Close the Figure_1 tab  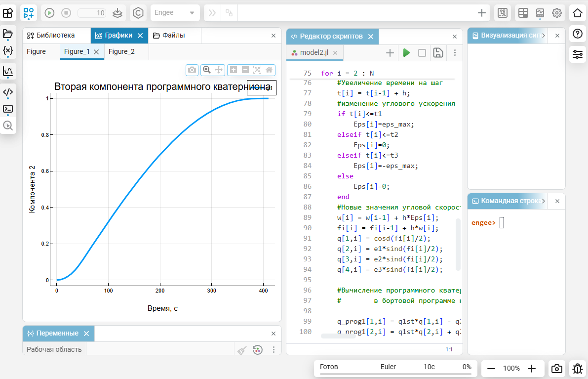[x=96, y=52]
